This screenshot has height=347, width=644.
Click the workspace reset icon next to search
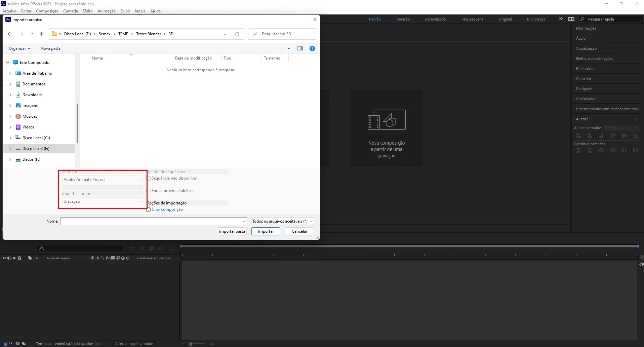[571, 19]
